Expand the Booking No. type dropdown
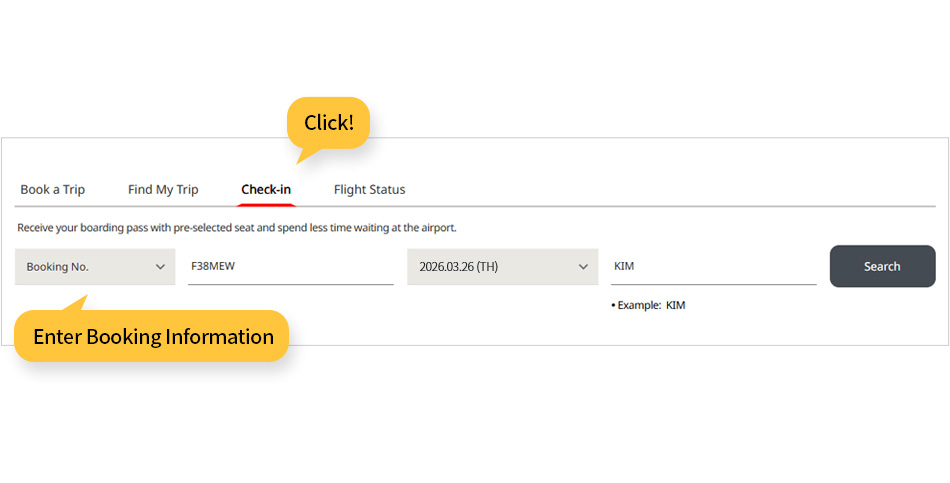The image size is (950, 483). pyautogui.click(x=95, y=267)
